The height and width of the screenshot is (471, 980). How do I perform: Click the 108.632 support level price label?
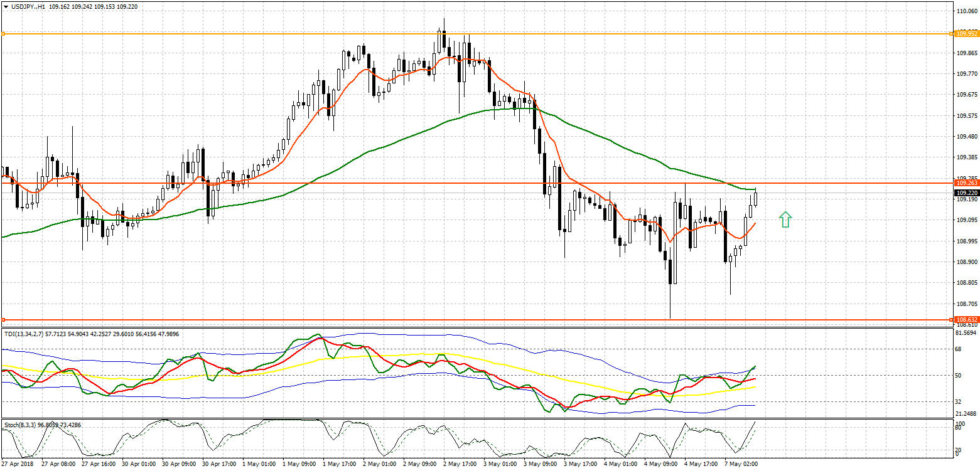click(966, 319)
